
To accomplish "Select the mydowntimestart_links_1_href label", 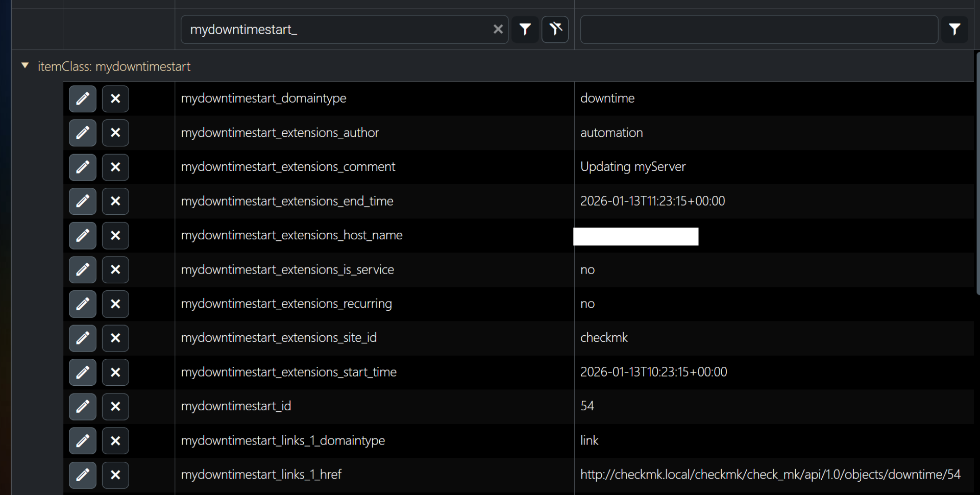I will click(261, 475).
